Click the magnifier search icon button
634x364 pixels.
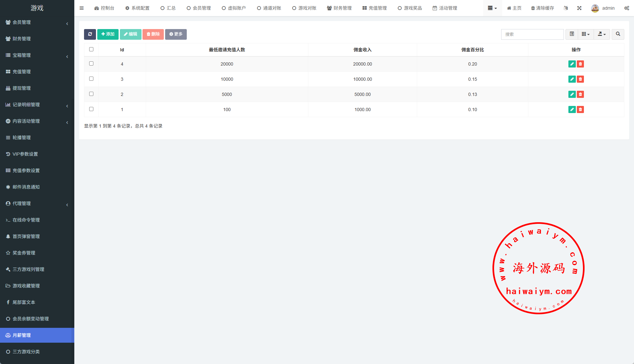tap(618, 34)
